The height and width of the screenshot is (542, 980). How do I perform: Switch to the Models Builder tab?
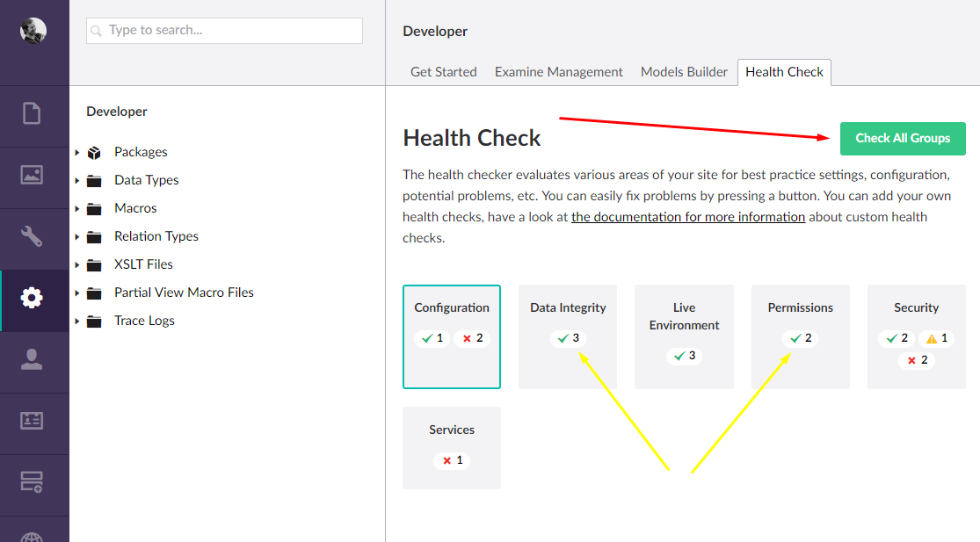click(x=684, y=72)
